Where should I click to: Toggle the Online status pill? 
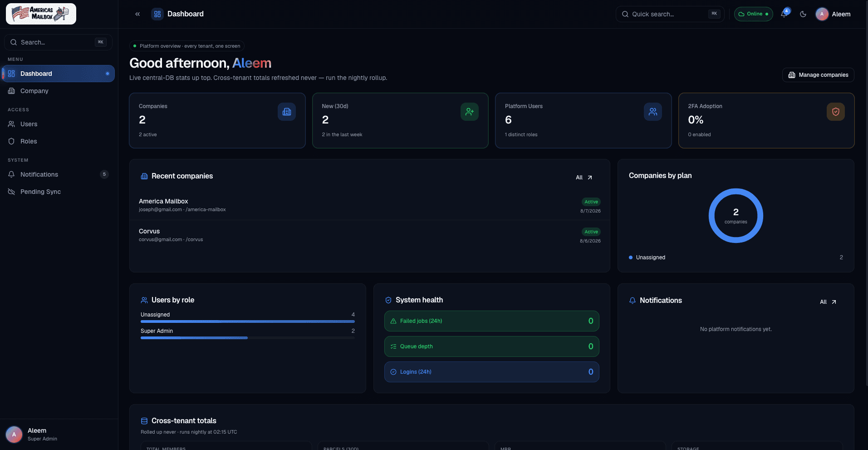pos(753,14)
